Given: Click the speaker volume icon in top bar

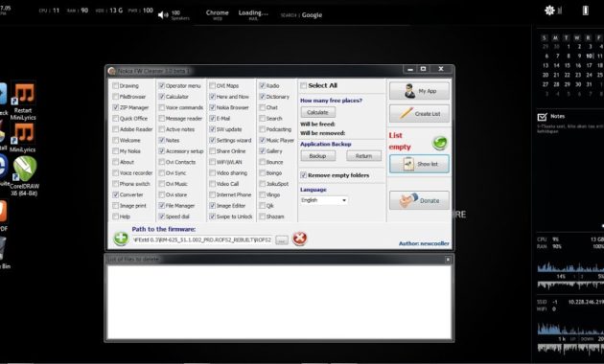Looking at the screenshot, I should coord(163,14).
